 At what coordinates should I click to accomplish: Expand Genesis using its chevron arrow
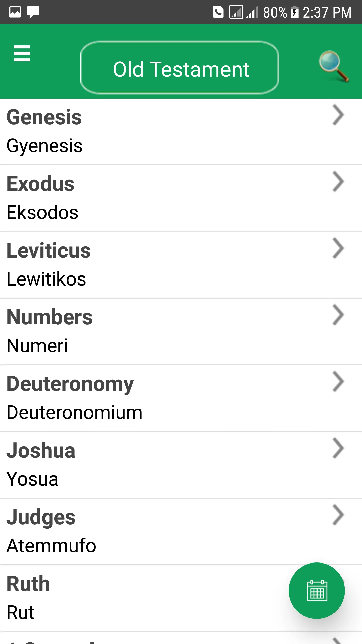pos(338,115)
